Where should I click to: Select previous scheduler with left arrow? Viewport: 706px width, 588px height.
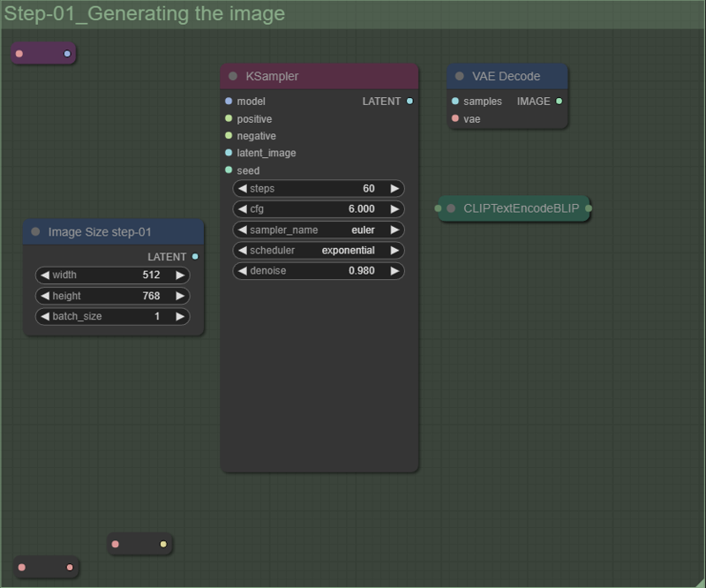point(242,250)
